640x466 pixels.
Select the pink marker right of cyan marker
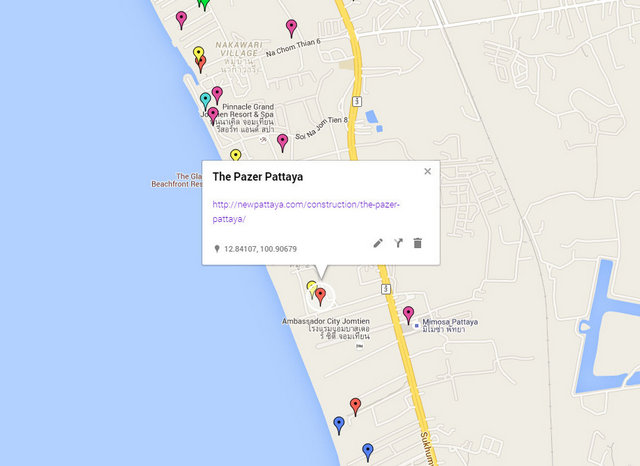[217, 95]
